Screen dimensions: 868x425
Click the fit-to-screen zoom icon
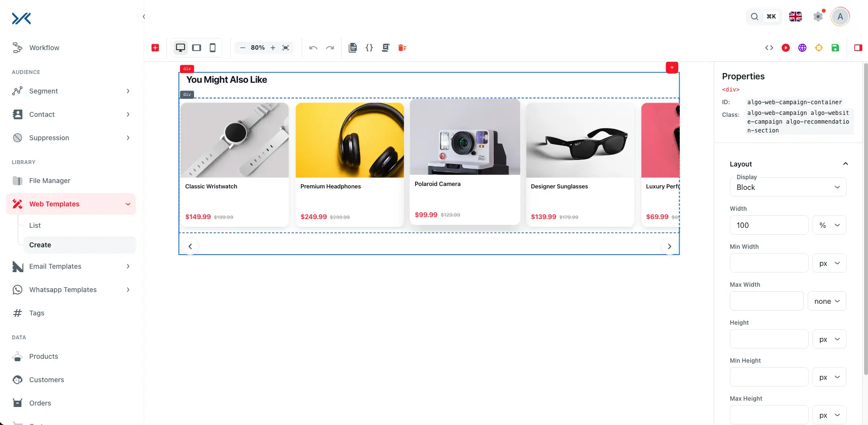pos(286,48)
